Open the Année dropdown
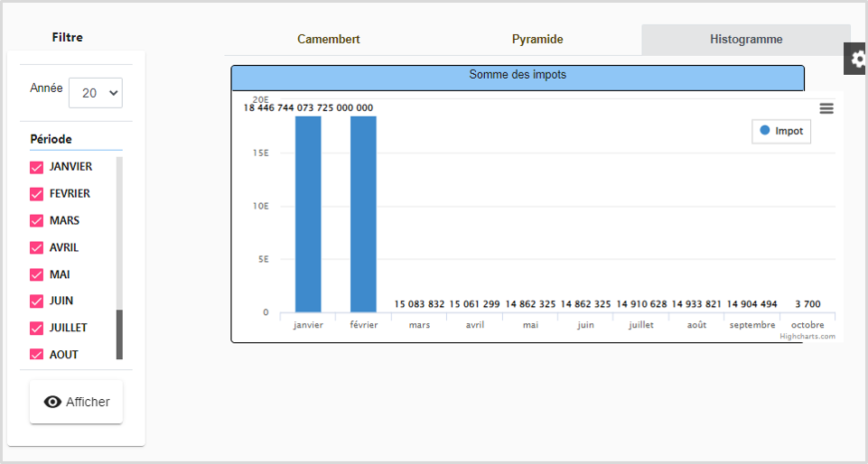Viewport: 868px width, 464px height. coord(96,93)
